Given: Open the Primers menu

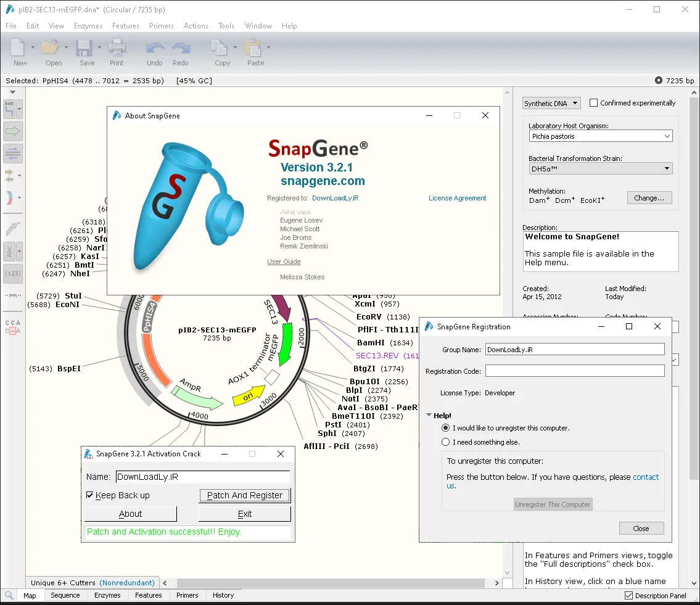Looking at the screenshot, I should point(161,26).
